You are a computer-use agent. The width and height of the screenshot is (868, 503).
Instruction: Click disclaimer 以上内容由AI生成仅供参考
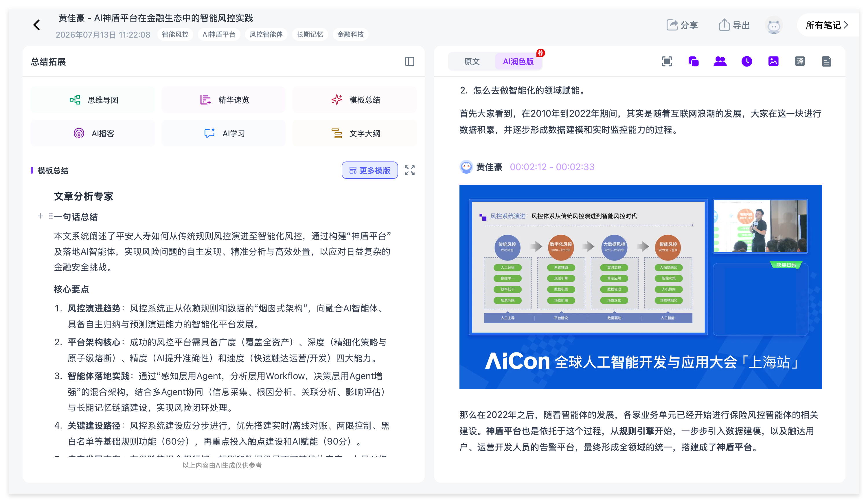point(222,465)
